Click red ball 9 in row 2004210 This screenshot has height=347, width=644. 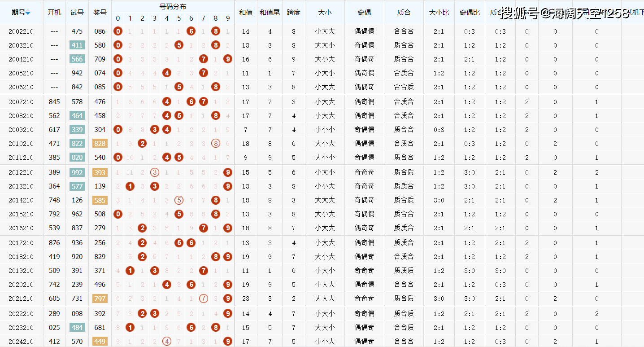pos(228,59)
